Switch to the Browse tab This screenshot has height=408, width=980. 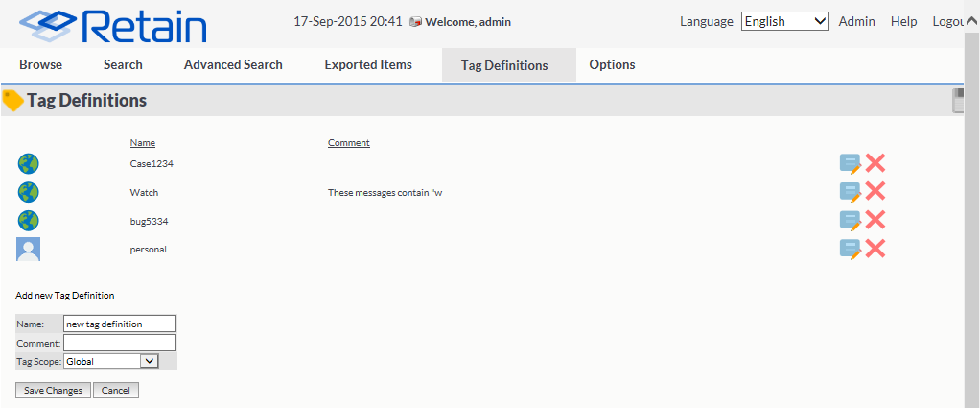point(40,64)
